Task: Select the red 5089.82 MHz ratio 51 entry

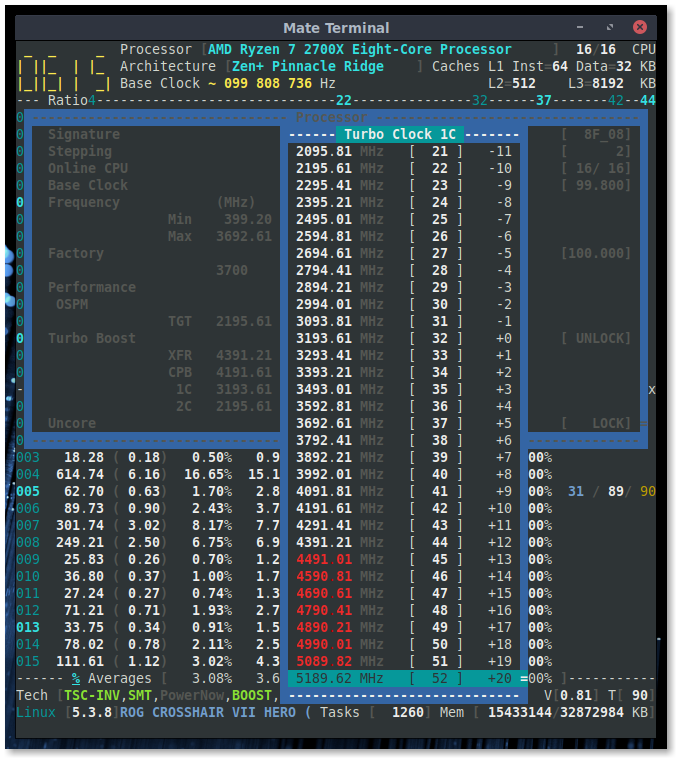Action: click(404, 661)
